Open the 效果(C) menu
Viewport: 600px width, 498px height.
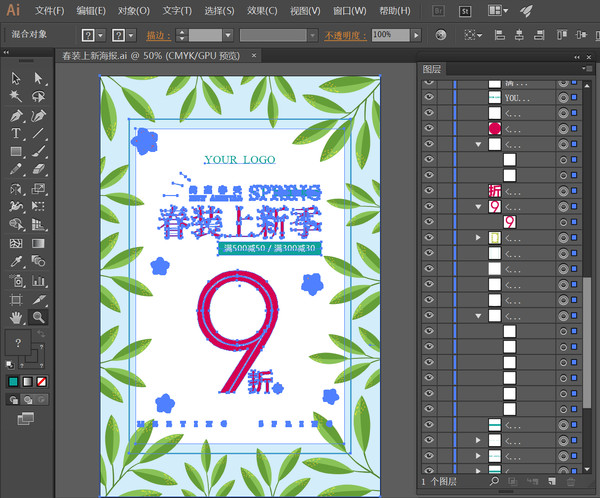tap(262, 11)
